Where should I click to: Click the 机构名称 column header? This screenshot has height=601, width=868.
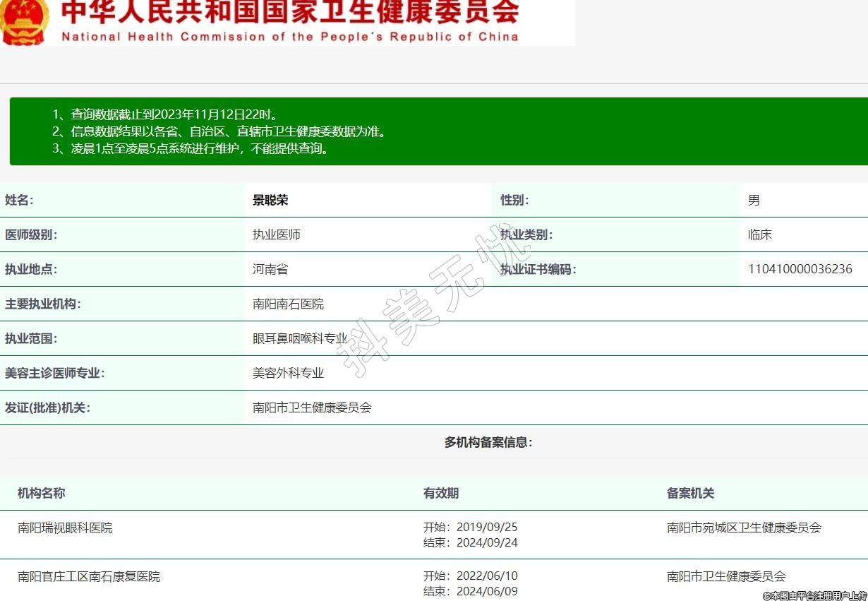coord(42,493)
